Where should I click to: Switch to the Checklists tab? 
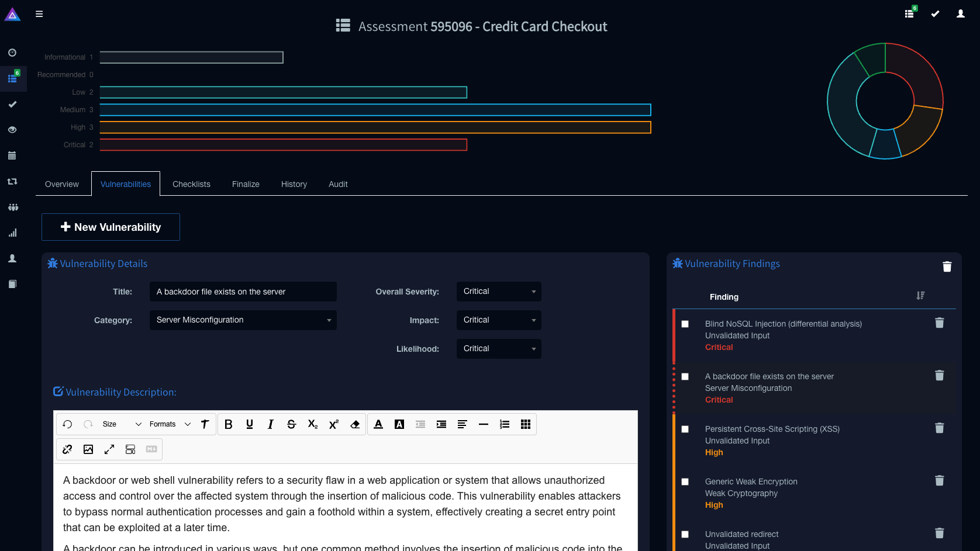[191, 184]
